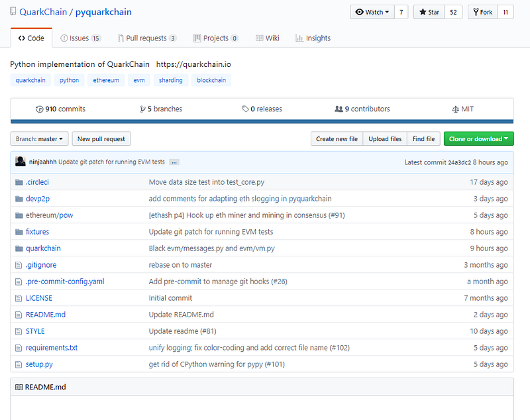Open the quarkchain.io website link
The width and height of the screenshot is (530, 420).
pos(193,64)
